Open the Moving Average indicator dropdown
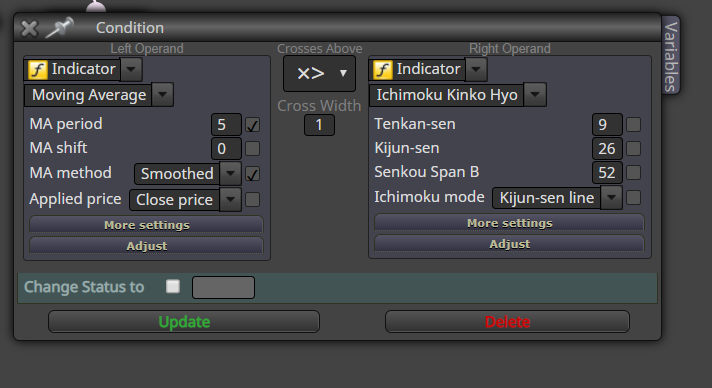 point(163,95)
